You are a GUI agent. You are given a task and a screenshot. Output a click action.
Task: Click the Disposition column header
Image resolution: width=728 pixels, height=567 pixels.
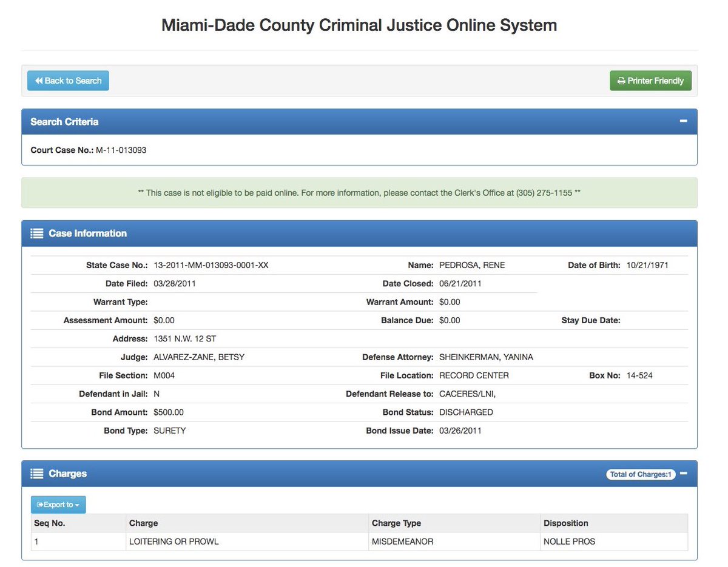coord(614,523)
